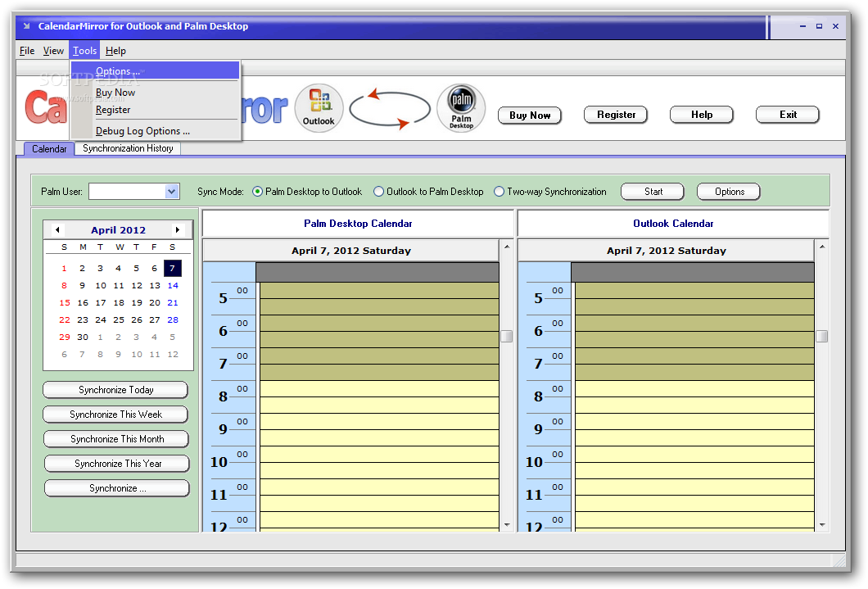This screenshot has height=589, width=868.
Task: Minimize the CalendarMirror window
Action: tap(802, 26)
